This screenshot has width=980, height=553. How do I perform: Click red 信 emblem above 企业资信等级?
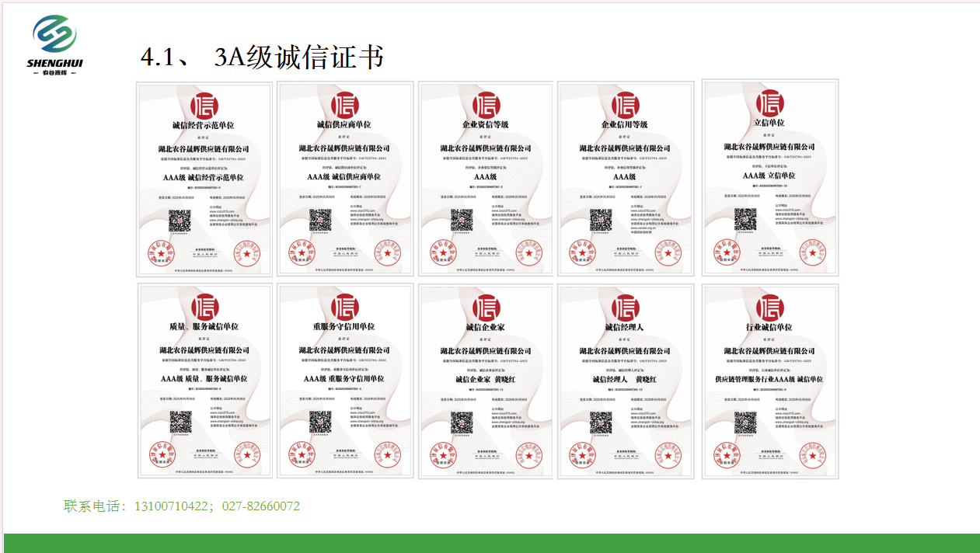pos(486,105)
